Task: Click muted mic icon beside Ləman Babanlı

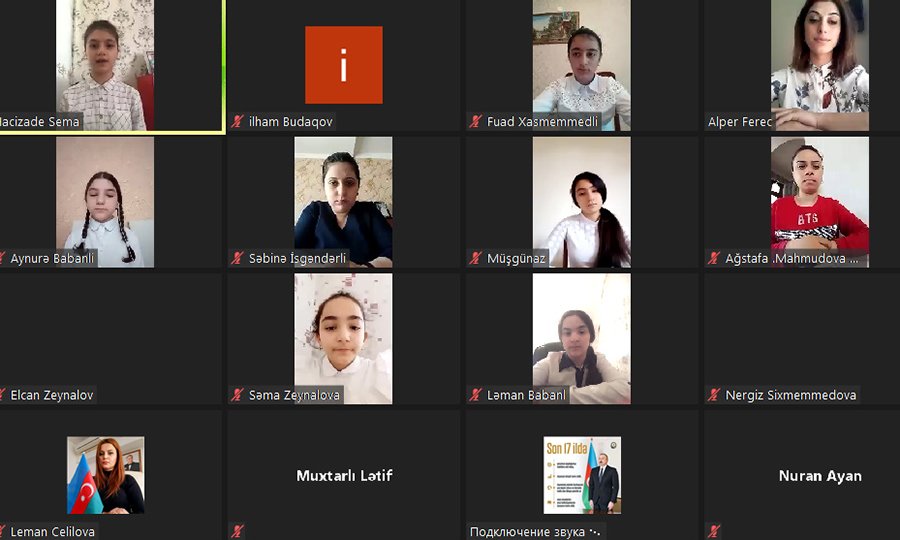Action: [475, 395]
